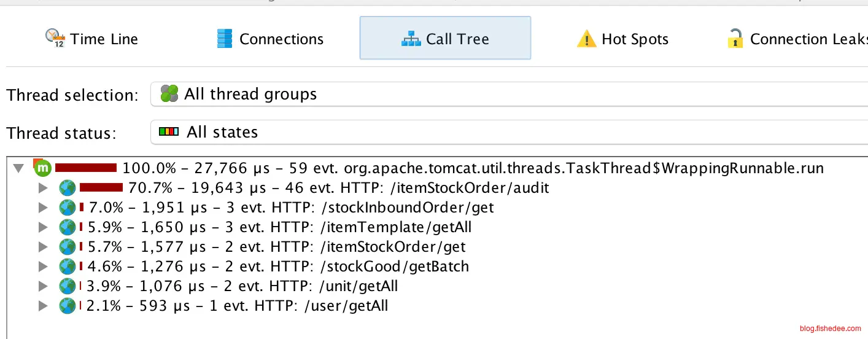Click the blog.fishedee.com watermark text

click(829, 329)
